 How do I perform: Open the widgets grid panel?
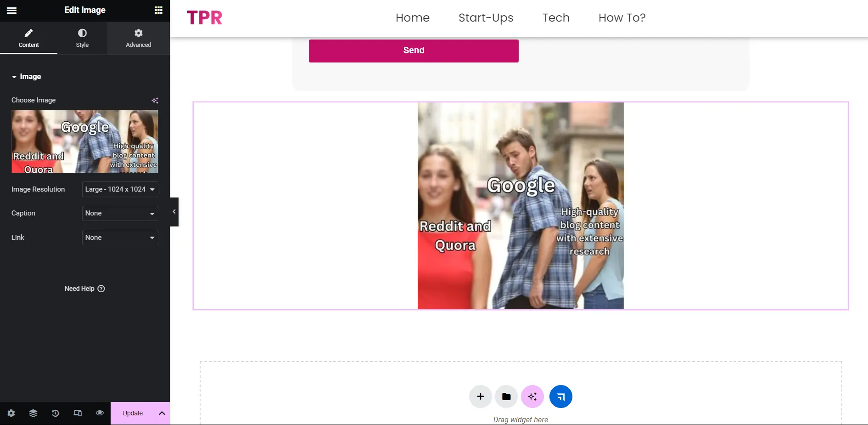(158, 10)
